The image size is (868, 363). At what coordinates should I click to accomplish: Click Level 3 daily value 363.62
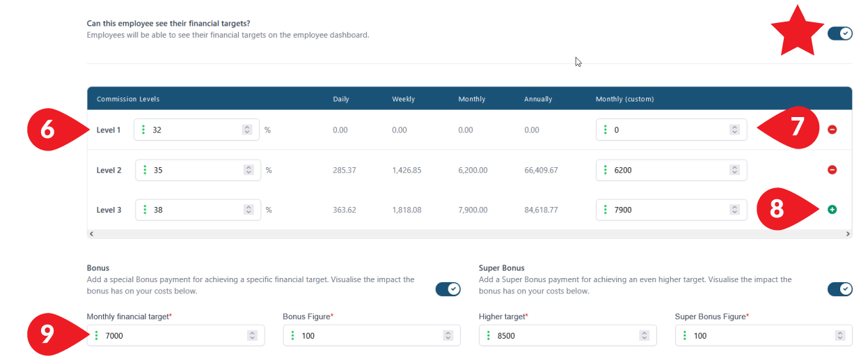coord(345,210)
